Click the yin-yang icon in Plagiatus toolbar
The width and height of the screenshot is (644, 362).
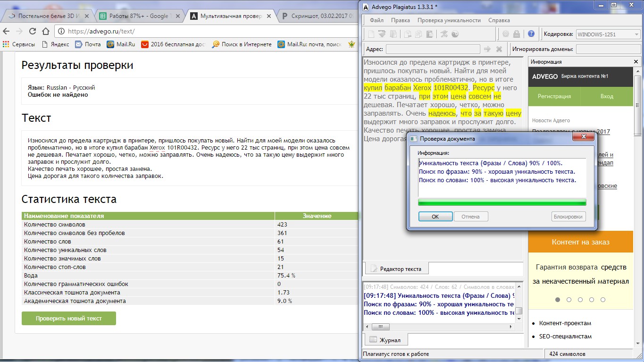[455, 34]
